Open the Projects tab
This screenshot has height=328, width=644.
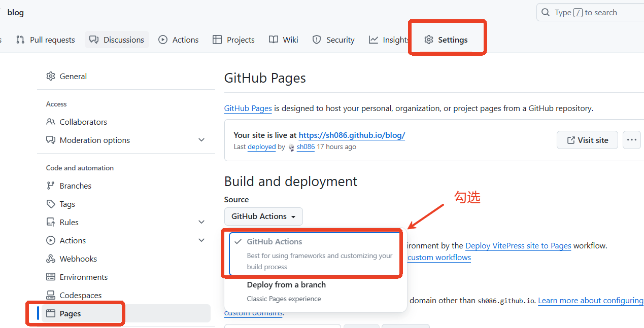pyautogui.click(x=233, y=40)
